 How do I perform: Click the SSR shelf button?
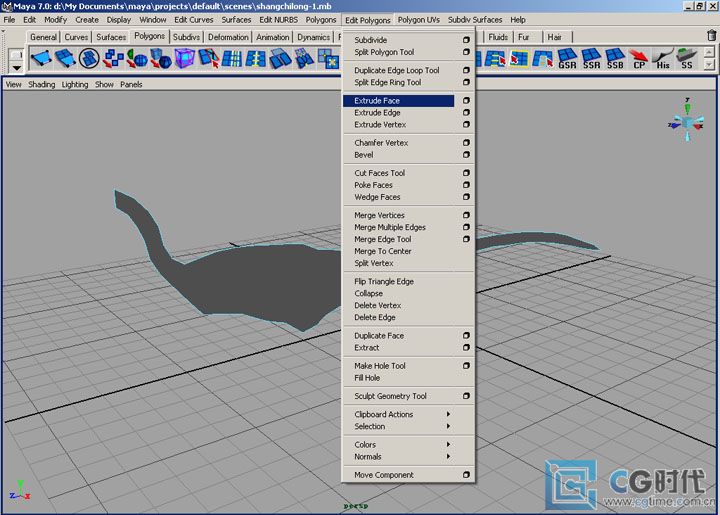pyautogui.click(x=591, y=59)
